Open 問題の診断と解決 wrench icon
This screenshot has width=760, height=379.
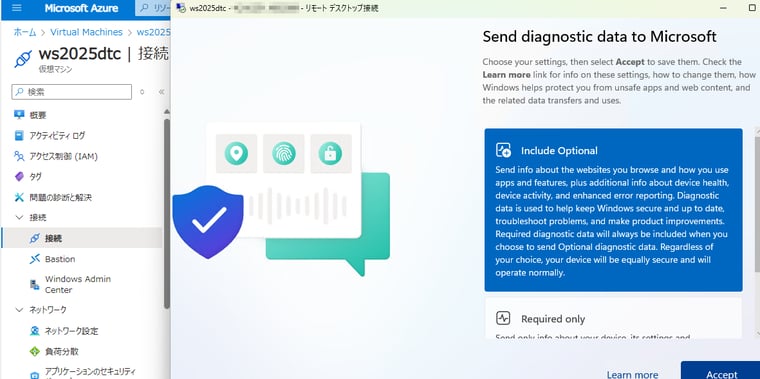19,197
